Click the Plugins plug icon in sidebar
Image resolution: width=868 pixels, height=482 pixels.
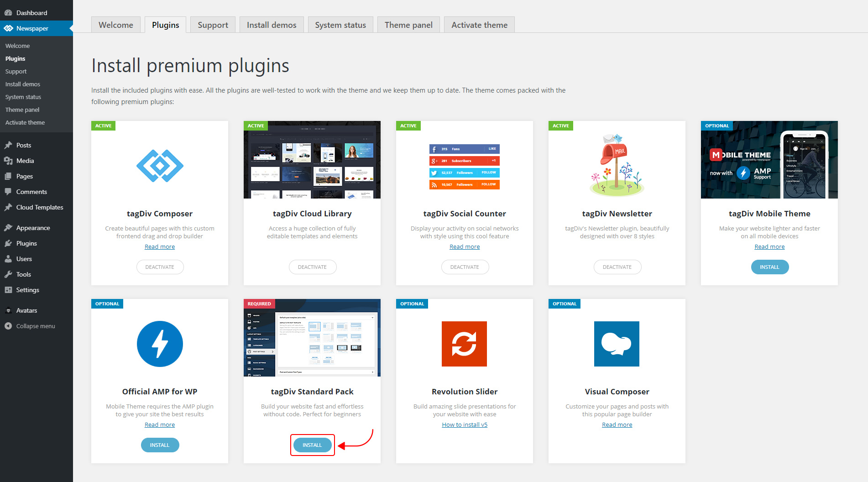(x=8, y=243)
